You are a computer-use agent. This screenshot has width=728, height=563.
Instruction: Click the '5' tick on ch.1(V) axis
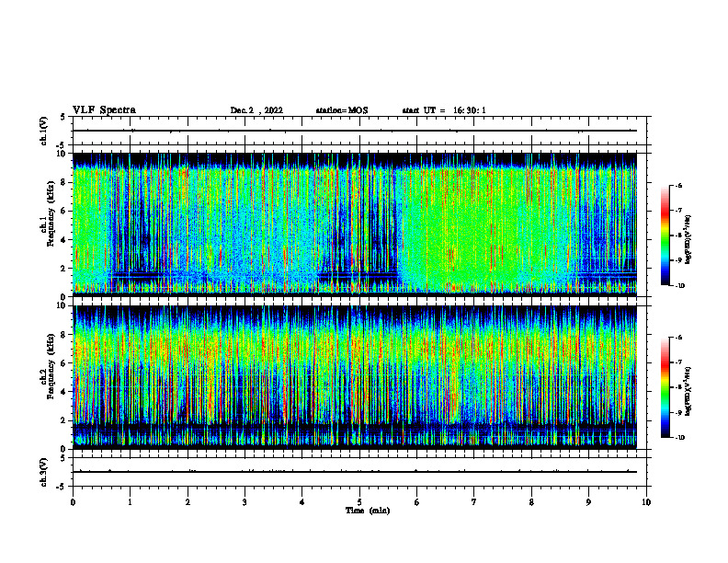pyautogui.click(x=63, y=117)
